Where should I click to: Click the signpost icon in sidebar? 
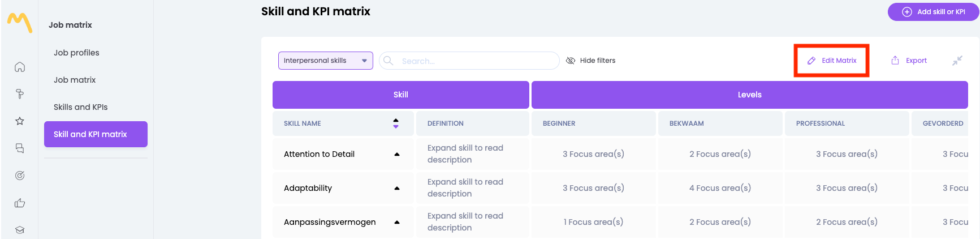coord(20,94)
